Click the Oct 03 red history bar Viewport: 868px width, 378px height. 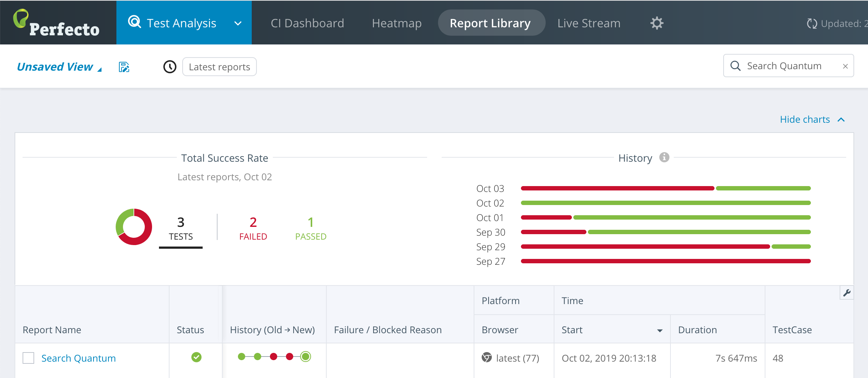click(x=617, y=188)
